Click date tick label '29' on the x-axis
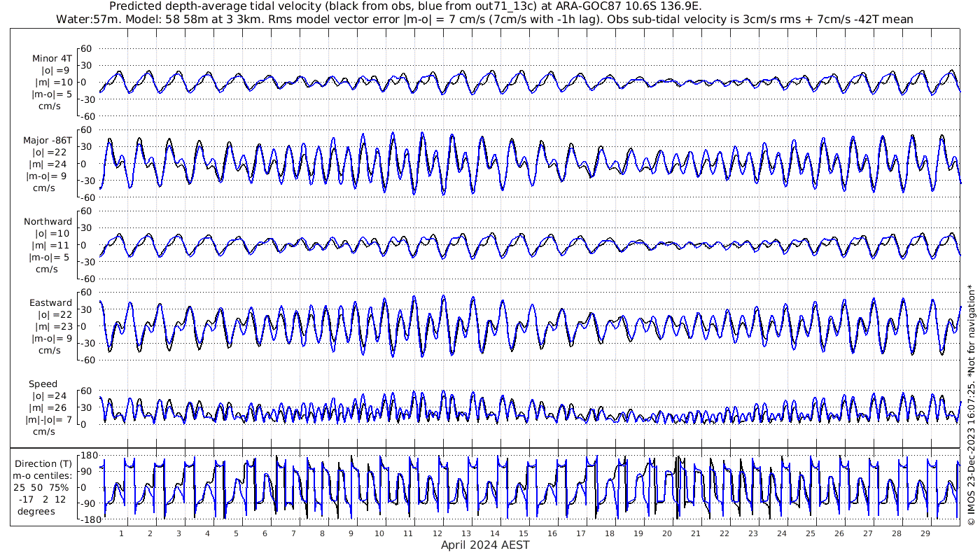980x560 pixels. [925, 533]
